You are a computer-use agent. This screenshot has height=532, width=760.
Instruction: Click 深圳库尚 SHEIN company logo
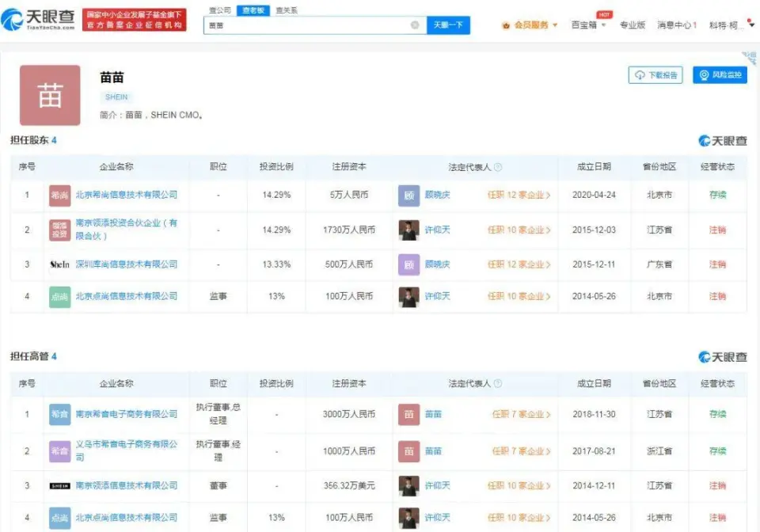tap(59, 264)
